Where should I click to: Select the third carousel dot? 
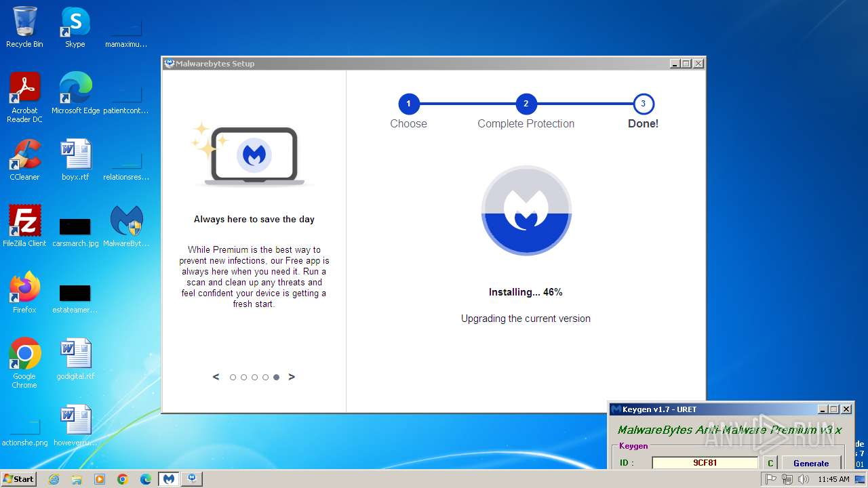click(254, 378)
